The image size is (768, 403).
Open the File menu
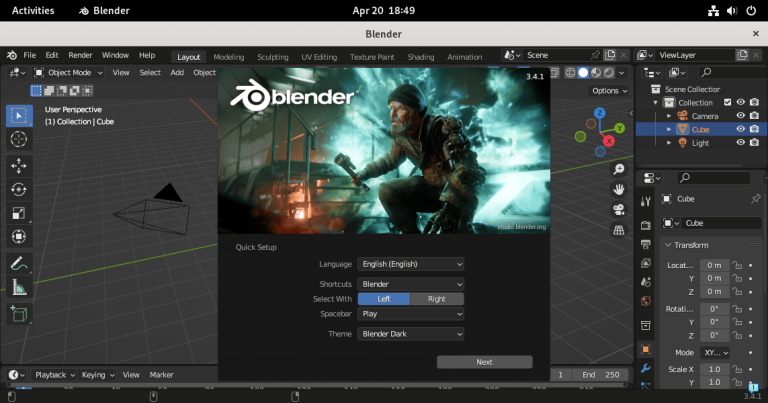[x=29, y=55]
